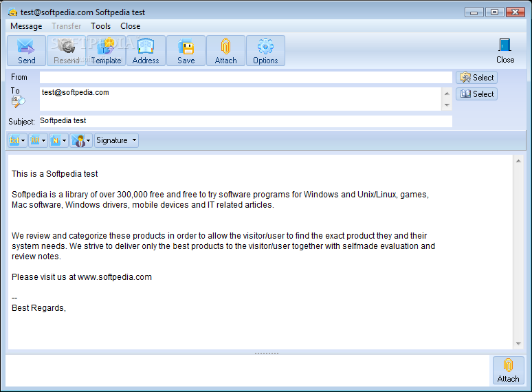This screenshot has width=532, height=392.
Task: Click the Resend toolbar button
Action: coord(66,51)
